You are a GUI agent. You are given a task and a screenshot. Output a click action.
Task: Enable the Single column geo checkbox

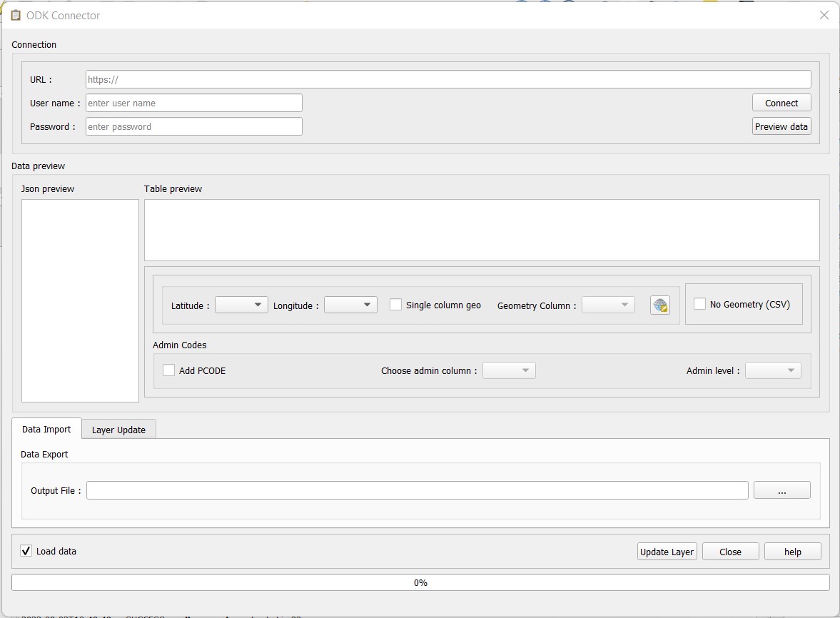click(395, 305)
